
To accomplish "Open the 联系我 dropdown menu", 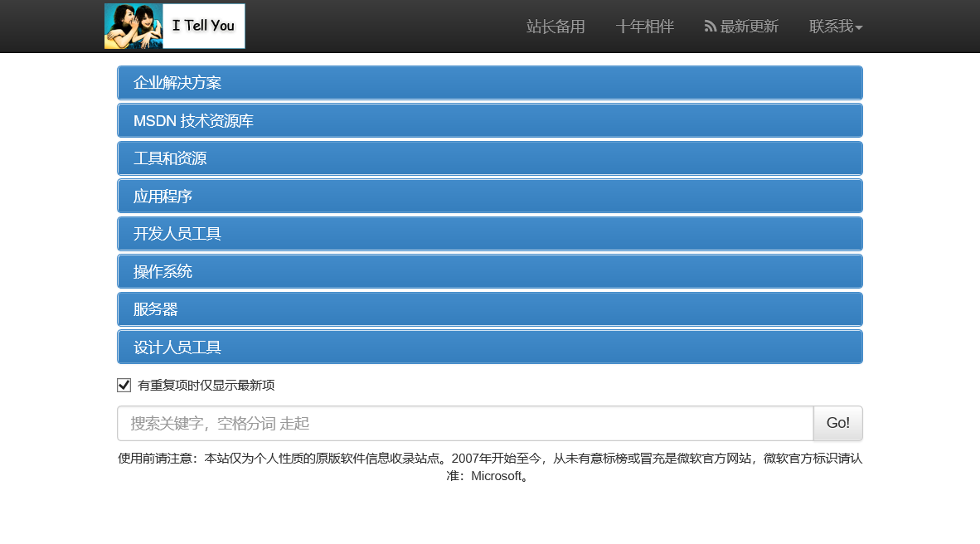I will click(x=836, y=27).
